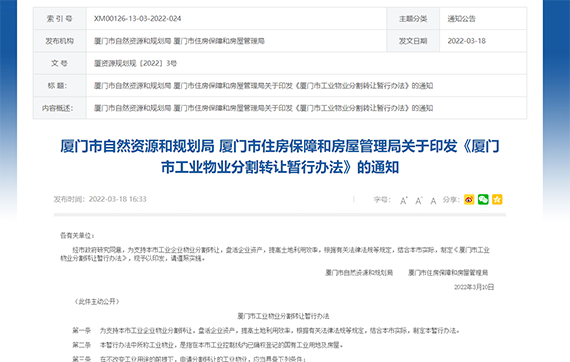Click 各有关单位 salutation line
Viewport: 570px width, 362px height.
(77, 236)
